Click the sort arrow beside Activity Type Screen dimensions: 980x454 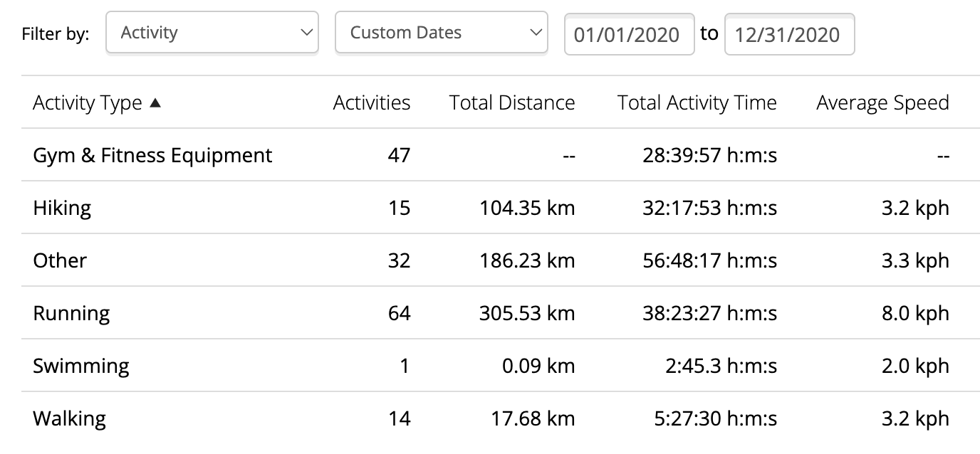tap(155, 103)
